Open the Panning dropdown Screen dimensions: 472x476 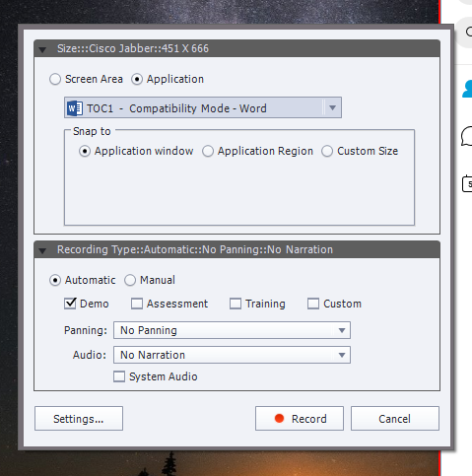pyautogui.click(x=232, y=330)
